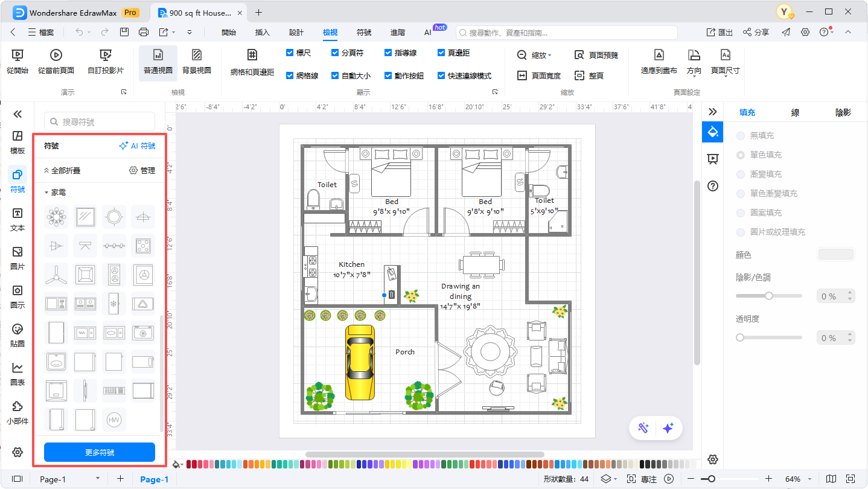Collapse the 家電 symbol category
Image resolution: width=868 pixels, height=489 pixels.
point(47,193)
